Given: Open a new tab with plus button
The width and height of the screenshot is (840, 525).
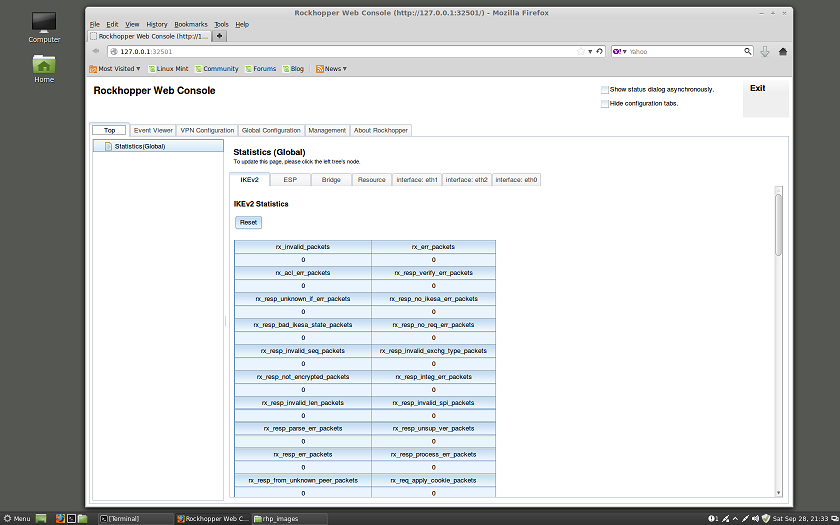Looking at the screenshot, I should click(x=219, y=36).
